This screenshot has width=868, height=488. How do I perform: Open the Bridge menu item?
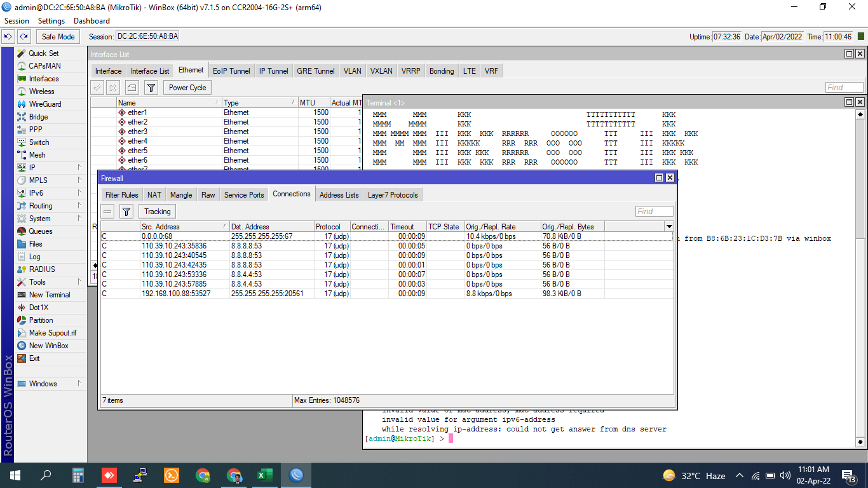(x=38, y=117)
